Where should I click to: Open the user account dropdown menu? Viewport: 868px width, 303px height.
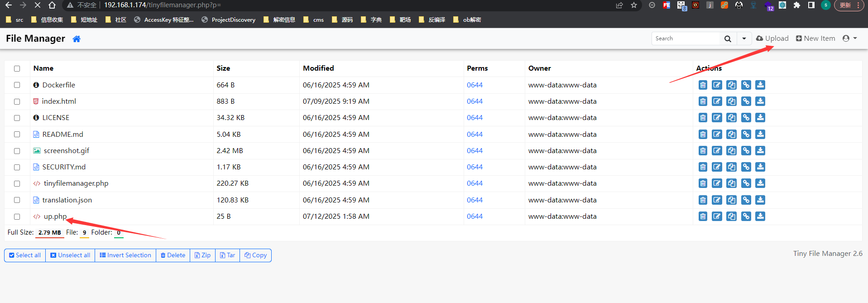[849, 38]
